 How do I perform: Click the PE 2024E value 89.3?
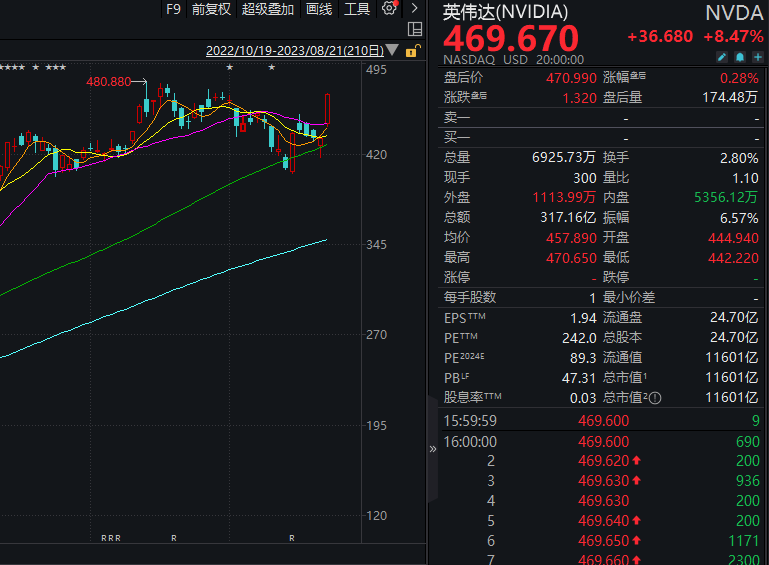583,358
